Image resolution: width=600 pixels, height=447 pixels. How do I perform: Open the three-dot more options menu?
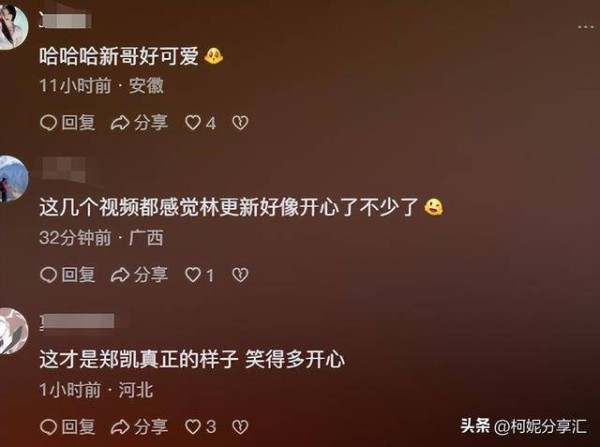pyautogui.click(x=585, y=27)
